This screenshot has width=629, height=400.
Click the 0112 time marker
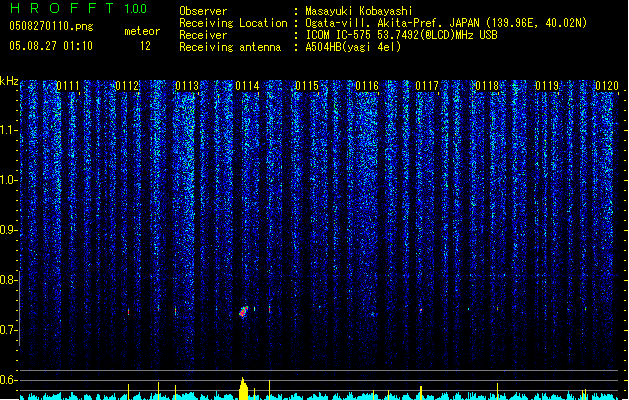point(127,86)
